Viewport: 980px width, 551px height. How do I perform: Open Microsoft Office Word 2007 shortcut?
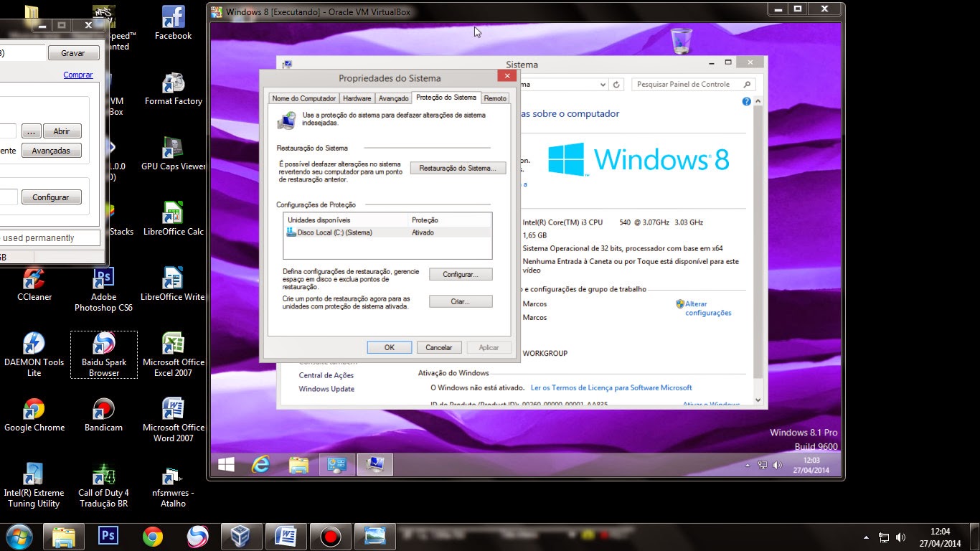pyautogui.click(x=173, y=420)
